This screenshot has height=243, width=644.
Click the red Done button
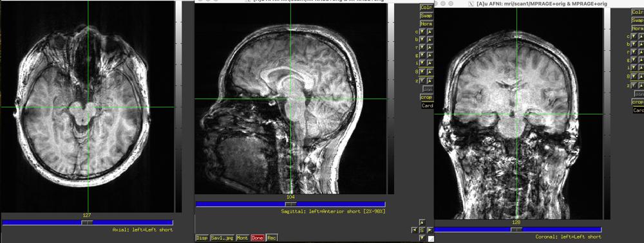[x=258, y=238]
